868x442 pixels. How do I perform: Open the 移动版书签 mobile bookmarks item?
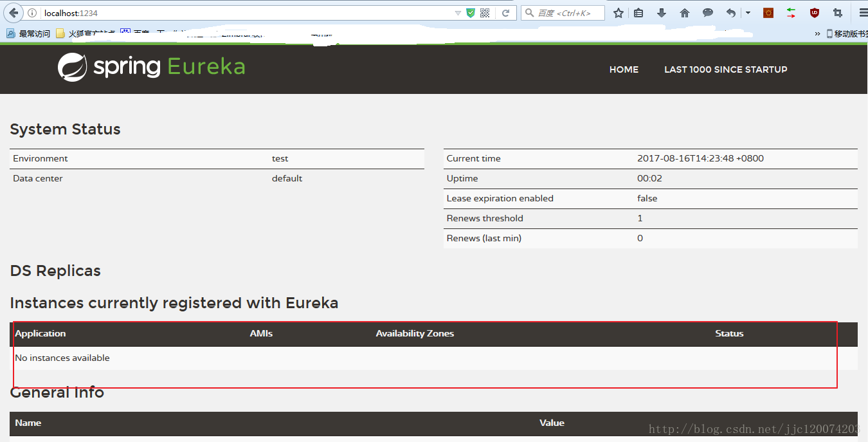tap(847, 33)
